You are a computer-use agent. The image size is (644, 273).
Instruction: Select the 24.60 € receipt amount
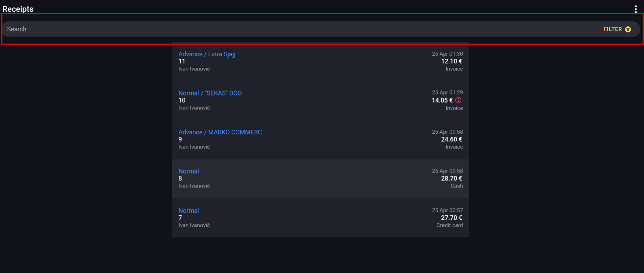452,139
